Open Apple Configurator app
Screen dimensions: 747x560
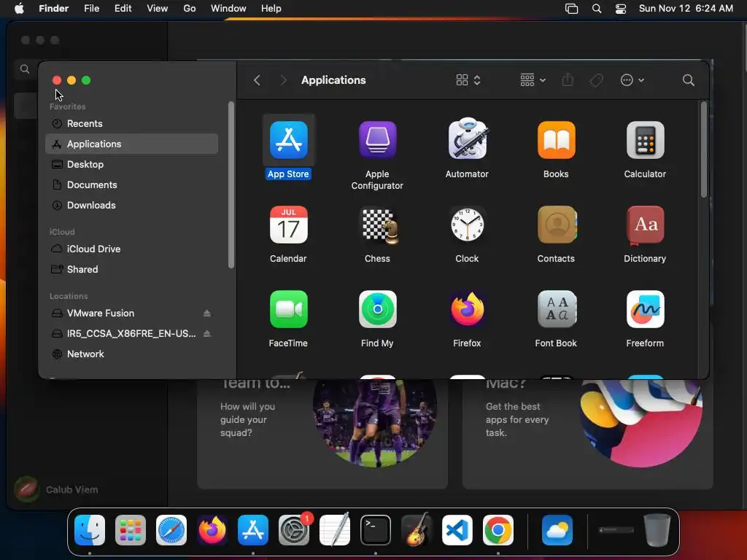click(377, 140)
